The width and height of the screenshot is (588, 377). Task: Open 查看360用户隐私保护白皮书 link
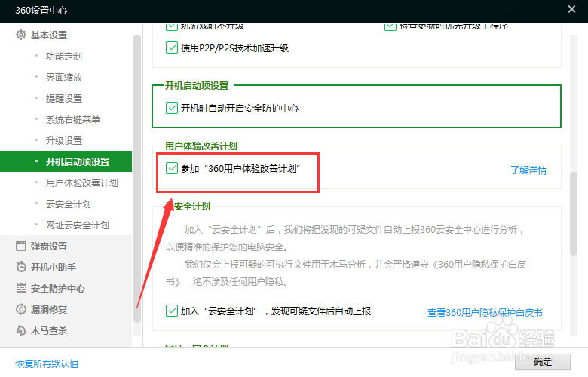(x=485, y=312)
